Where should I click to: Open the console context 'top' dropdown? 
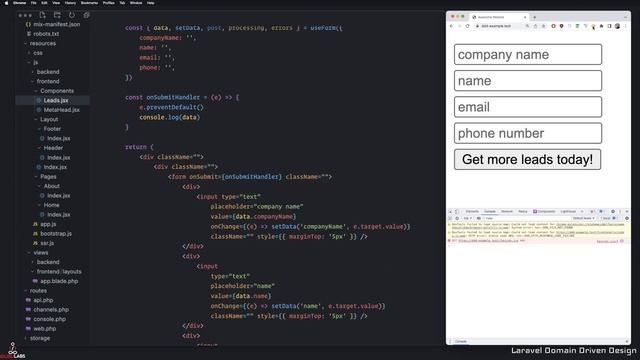tap(468, 218)
